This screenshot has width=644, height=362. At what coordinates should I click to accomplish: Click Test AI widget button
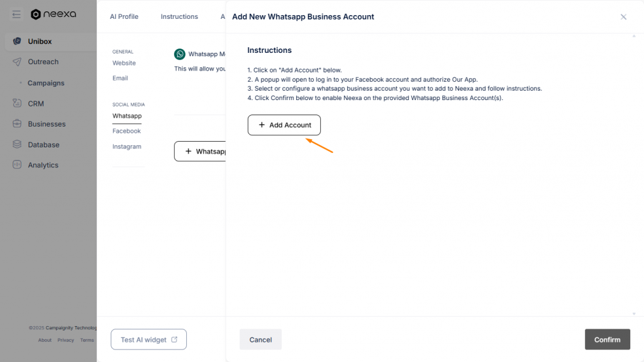[148, 339]
